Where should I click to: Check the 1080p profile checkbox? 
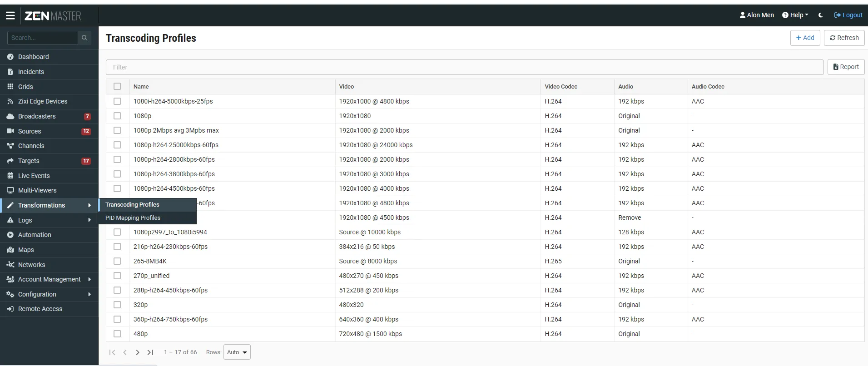point(117,116)
